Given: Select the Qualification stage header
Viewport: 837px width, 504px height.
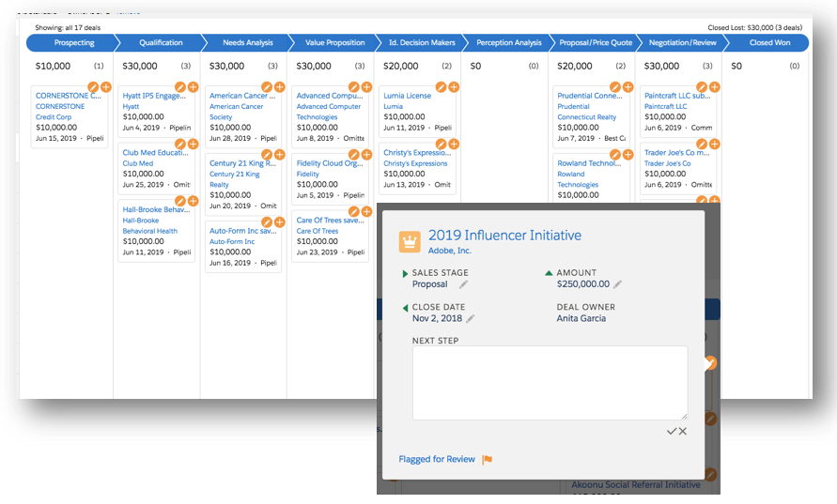Looking at the screenshot, I should point(161,42).
